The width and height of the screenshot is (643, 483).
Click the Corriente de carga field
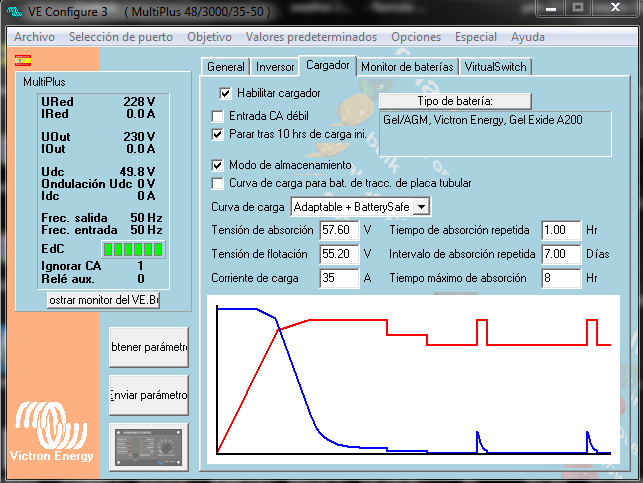pyautogui.click(x=339, y=278)
